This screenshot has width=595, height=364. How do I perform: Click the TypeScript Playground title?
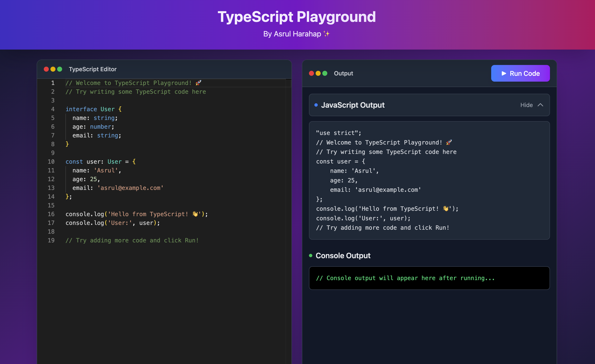pyautogui.click(x=297, y=17)
